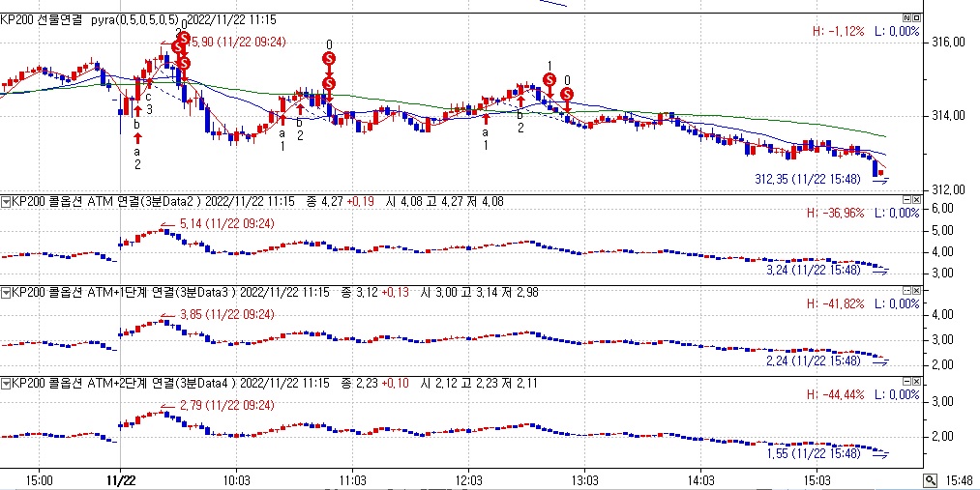Minimize the KP200 call option ATM panel
Image resolution: width=980 pixels, height=490 pixels.
pos(906,199)
